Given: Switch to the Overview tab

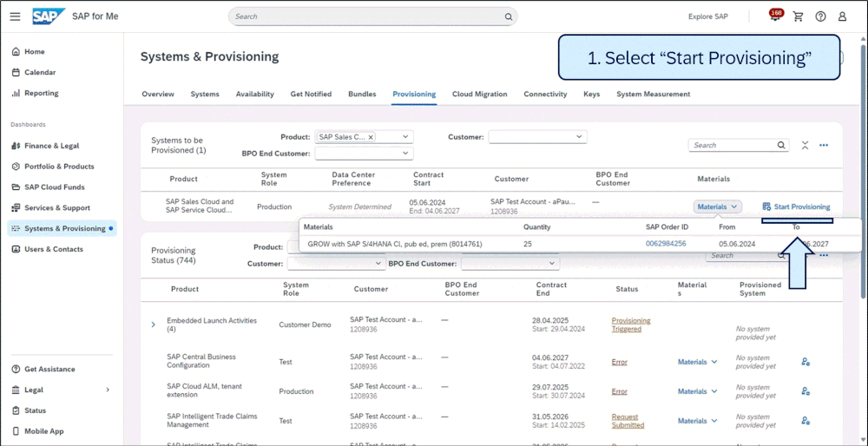Looking at the screenshot, I should (x=158, y=94).
